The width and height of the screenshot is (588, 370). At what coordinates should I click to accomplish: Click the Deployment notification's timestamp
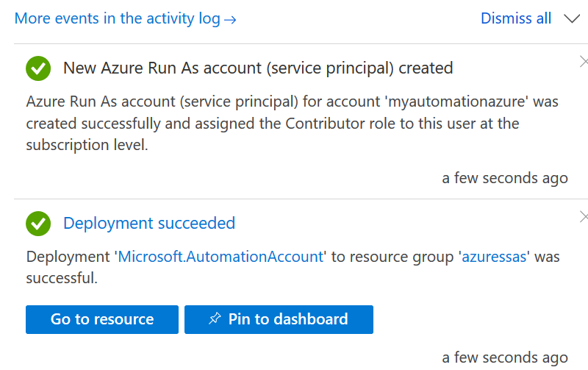504,357
